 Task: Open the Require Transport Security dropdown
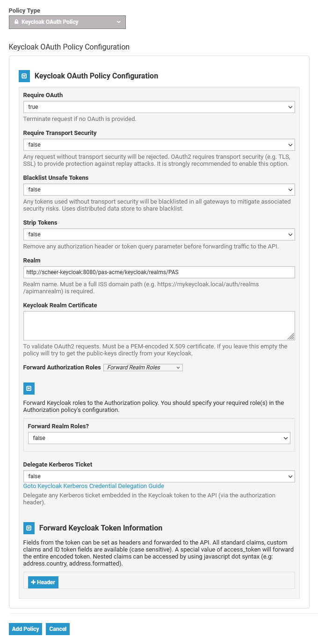[159, 145]
